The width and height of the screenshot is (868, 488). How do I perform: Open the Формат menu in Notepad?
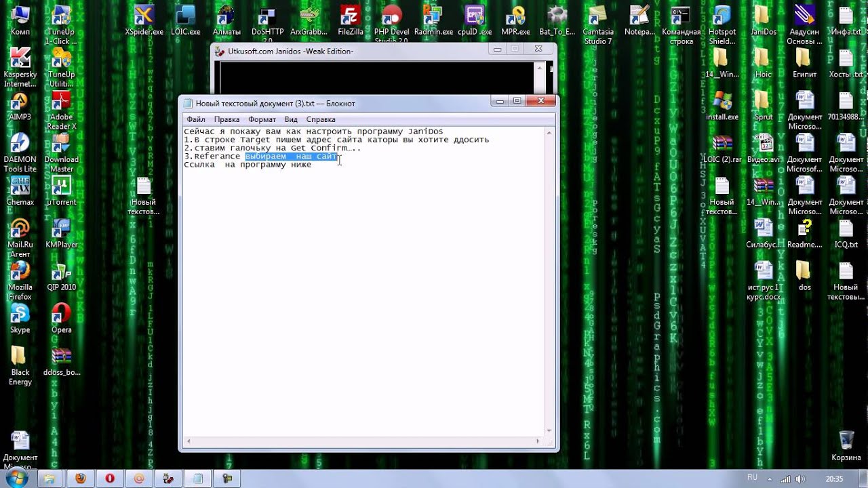click(262, 119)
